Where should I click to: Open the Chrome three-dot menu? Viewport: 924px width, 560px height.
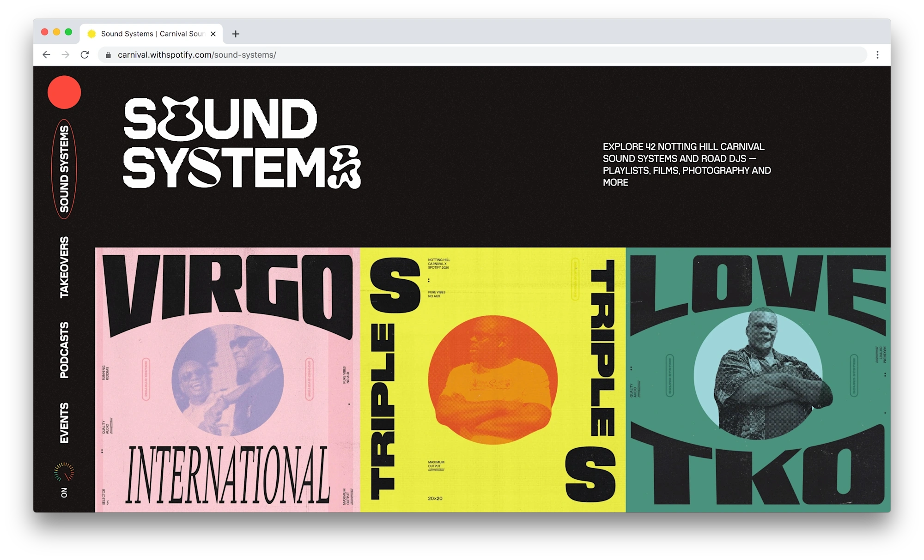click(877, 54)
